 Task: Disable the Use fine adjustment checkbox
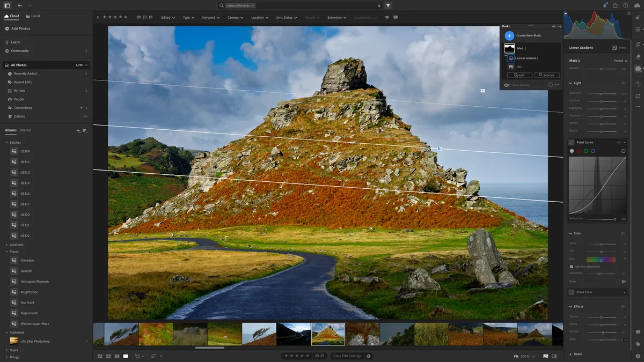[x=571, y=266]
